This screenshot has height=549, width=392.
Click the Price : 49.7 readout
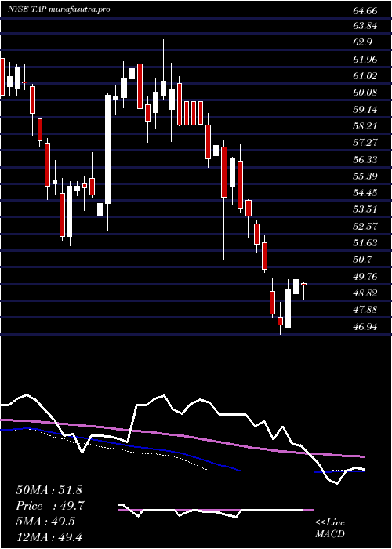pos(49,506)
